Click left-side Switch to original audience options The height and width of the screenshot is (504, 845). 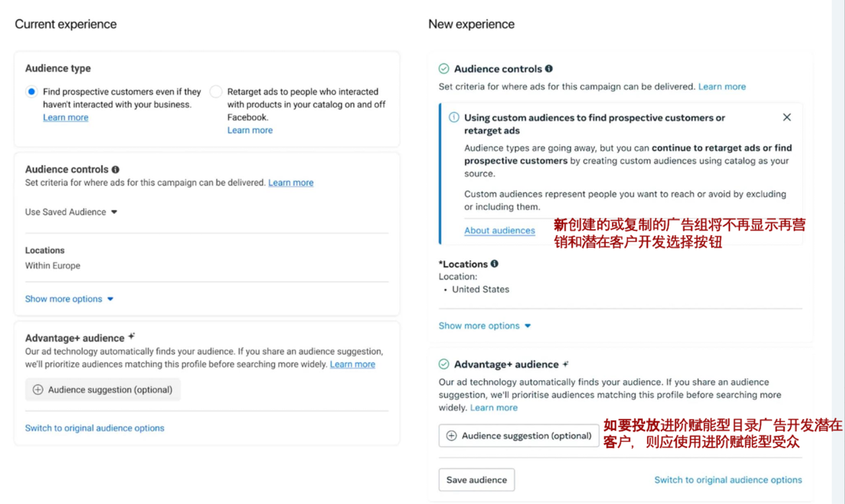pyautogui.click(x=94, y=428)
